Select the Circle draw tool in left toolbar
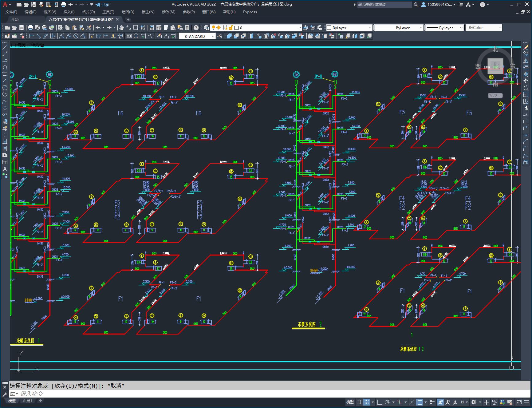532x408 pixels. [x=5, y=88]
